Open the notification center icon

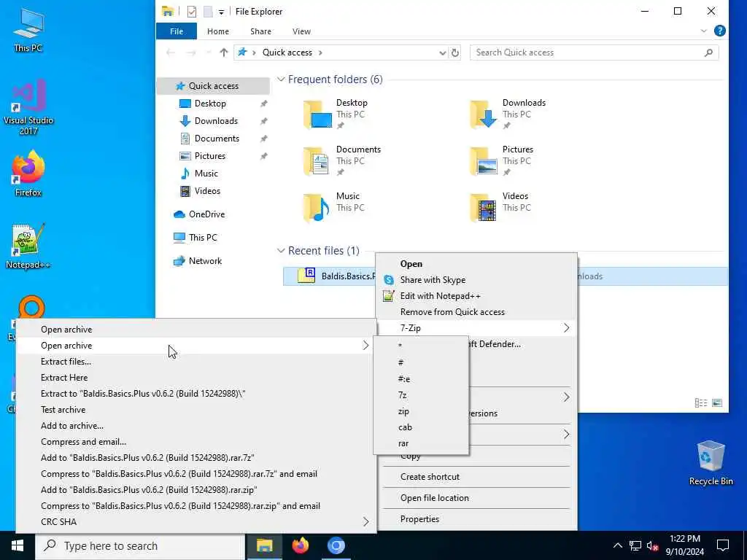(723, 545)
